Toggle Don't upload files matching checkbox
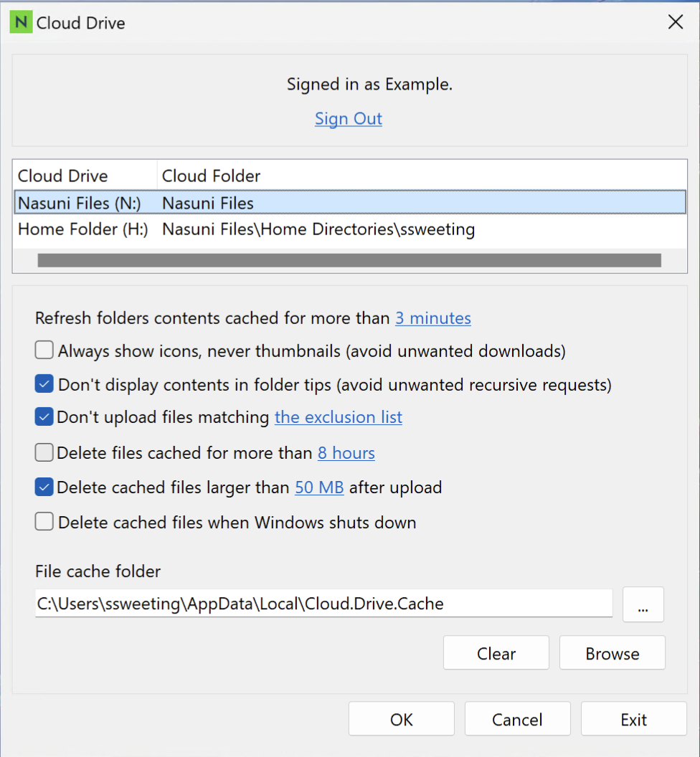This screenshot has width=700, height=757. [x=44, y=417]
